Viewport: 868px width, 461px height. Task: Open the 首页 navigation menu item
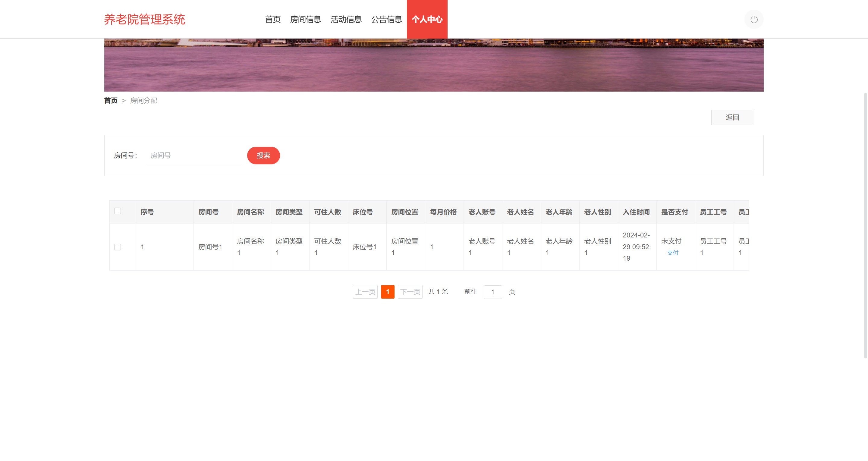(x=272, y=19)
